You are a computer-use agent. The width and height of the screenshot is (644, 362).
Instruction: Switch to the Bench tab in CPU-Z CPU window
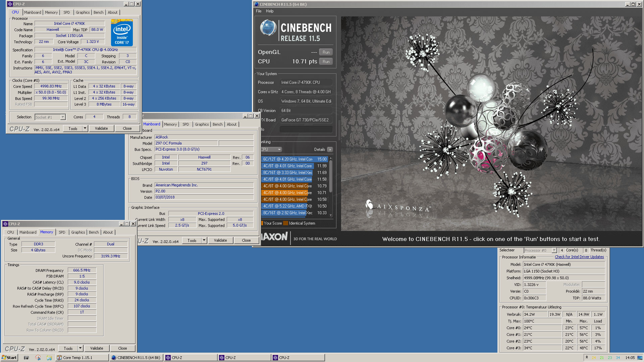coord(98,12)
